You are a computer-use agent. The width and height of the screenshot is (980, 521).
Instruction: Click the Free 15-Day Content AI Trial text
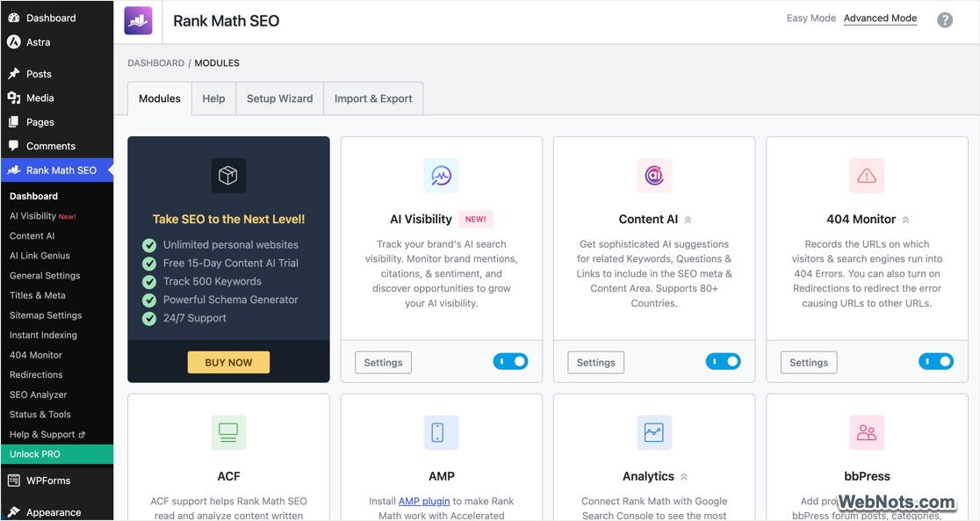click(231, 264)
